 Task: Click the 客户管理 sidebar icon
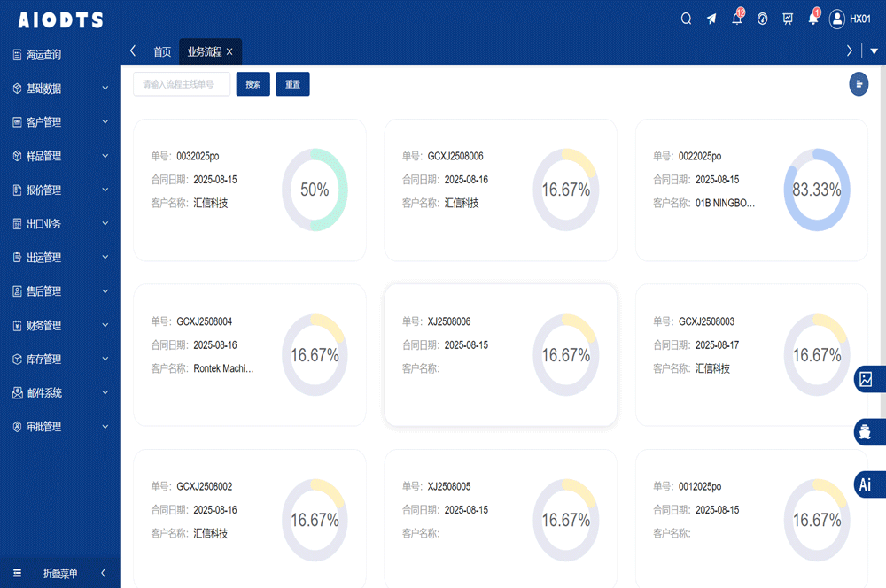17,122
